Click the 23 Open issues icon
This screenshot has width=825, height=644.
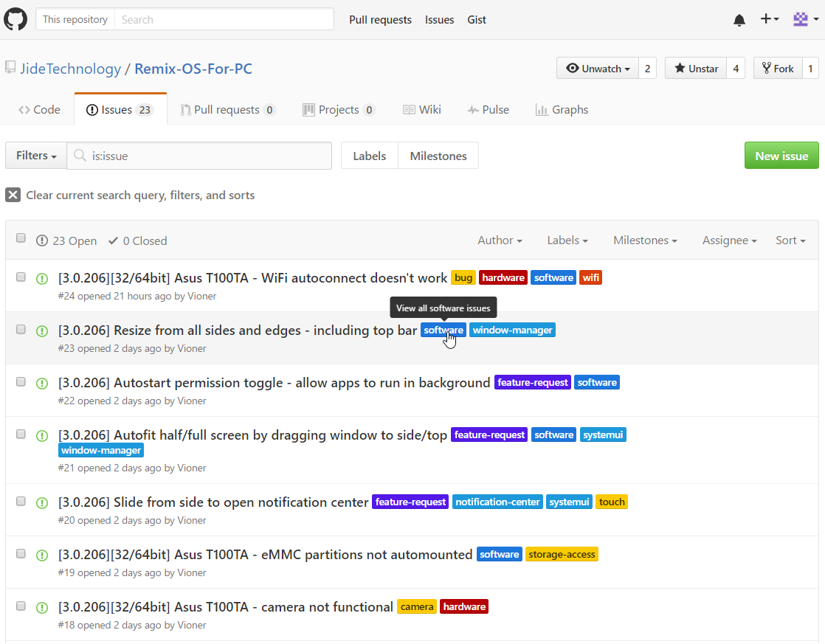point(41,241)
